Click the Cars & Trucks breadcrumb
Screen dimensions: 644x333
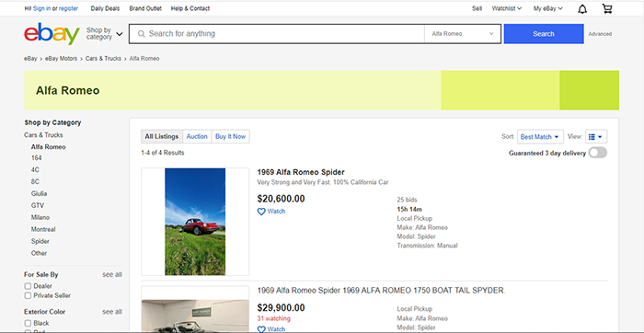tap(103, 59)
